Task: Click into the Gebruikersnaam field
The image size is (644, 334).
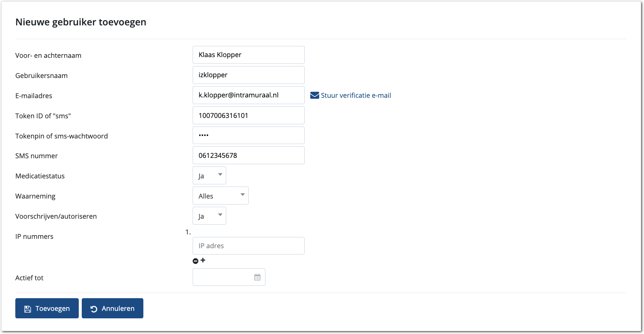Action: click(248, 75)
